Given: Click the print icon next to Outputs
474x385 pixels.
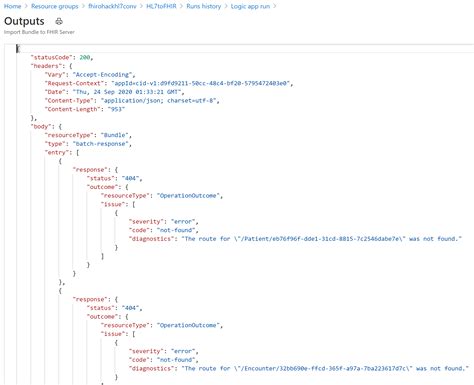Looking at the screenshot, I should tap(59, 21).
